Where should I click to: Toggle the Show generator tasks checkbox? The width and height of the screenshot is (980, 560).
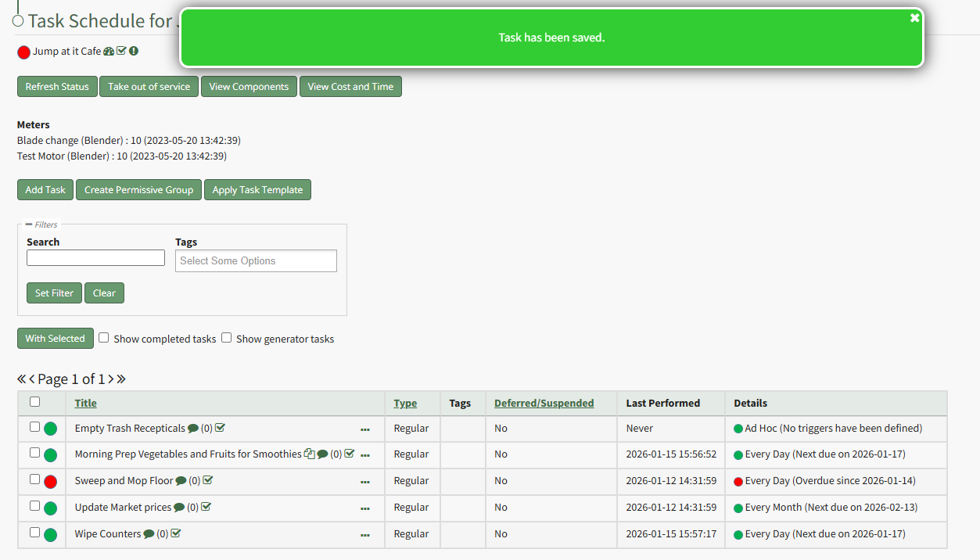click(226, 338)
